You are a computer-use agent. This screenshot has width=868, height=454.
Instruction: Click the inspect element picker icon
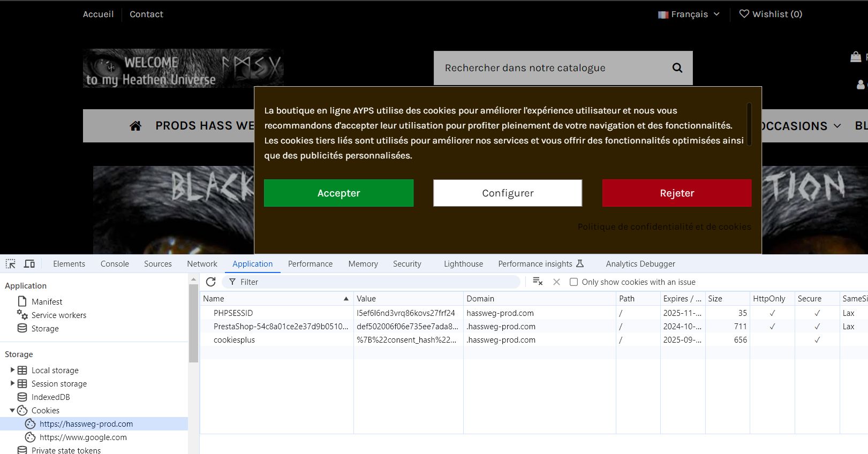click(x=11, y=264)
